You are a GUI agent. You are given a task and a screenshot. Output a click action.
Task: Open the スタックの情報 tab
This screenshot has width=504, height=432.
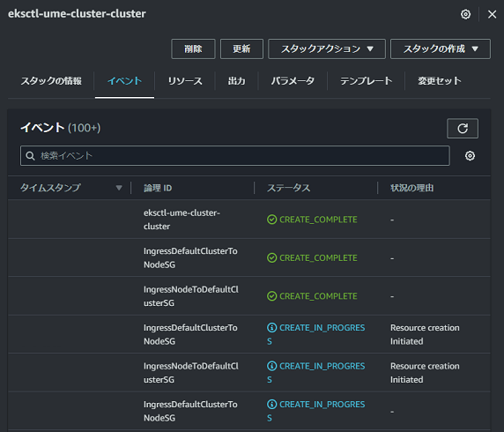(x=51, y=81)
